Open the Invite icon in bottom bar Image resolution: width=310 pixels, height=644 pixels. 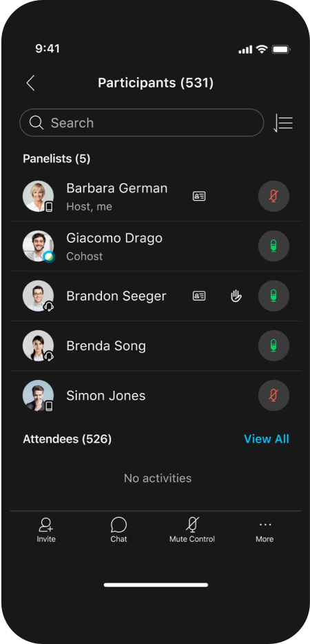click(x=46, y=530)
